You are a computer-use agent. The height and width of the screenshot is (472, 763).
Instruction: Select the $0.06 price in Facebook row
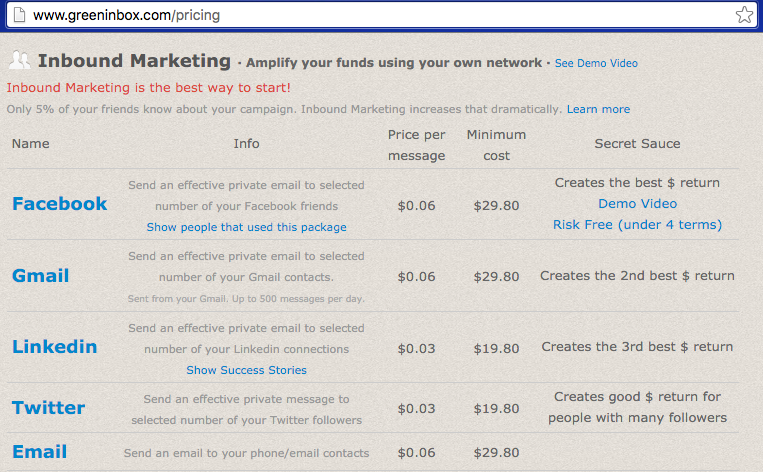coord(417,206)
